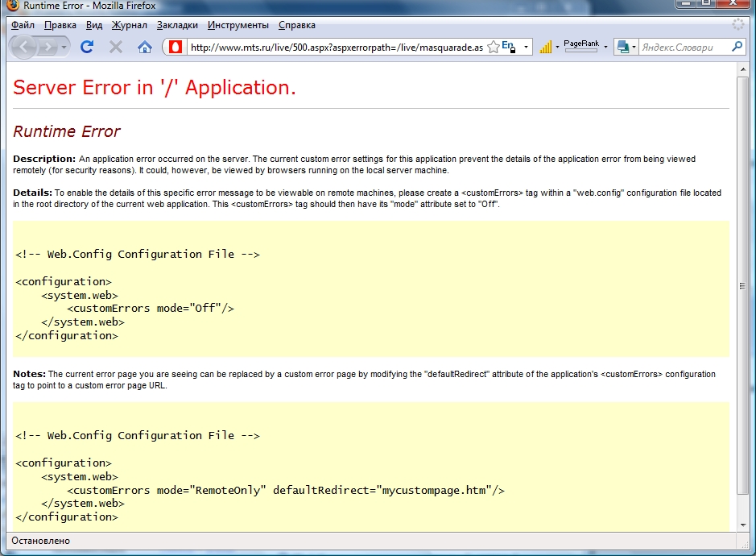Click the red MTS site favicon
This screenshot has height=556, width=756.
pyautogui.click(x=176, y=47)
